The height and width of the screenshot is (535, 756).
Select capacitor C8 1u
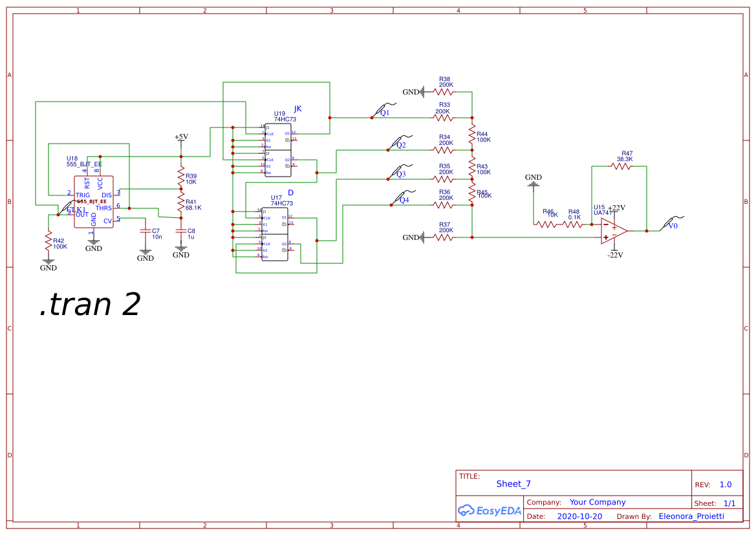coord(181,230)
